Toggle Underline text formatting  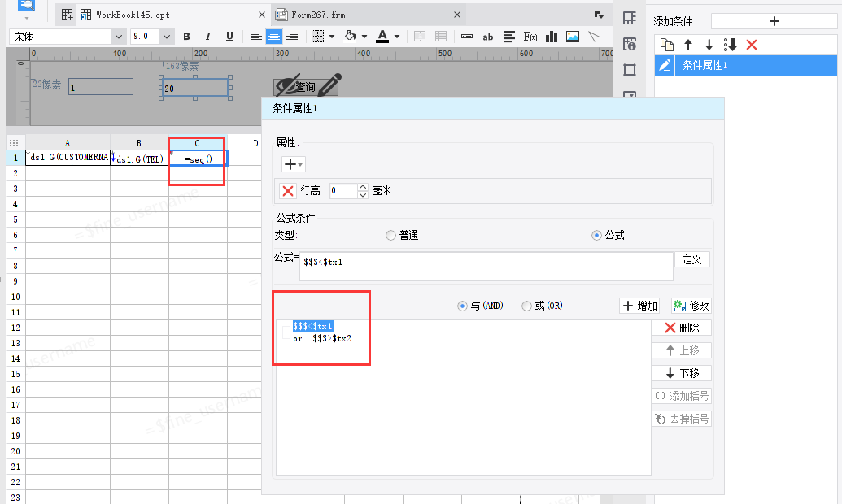pyautogui.click(x=230, y=37)
